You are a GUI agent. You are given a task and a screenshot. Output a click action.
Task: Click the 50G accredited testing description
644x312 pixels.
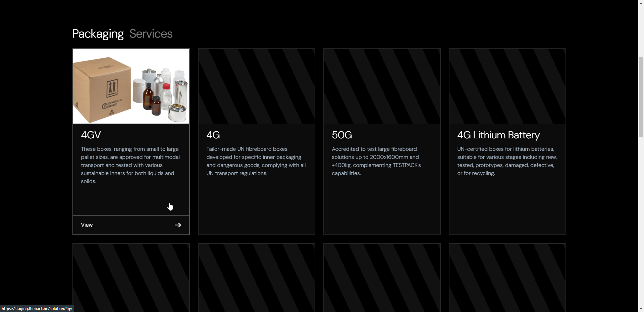[x=376, y=161]
